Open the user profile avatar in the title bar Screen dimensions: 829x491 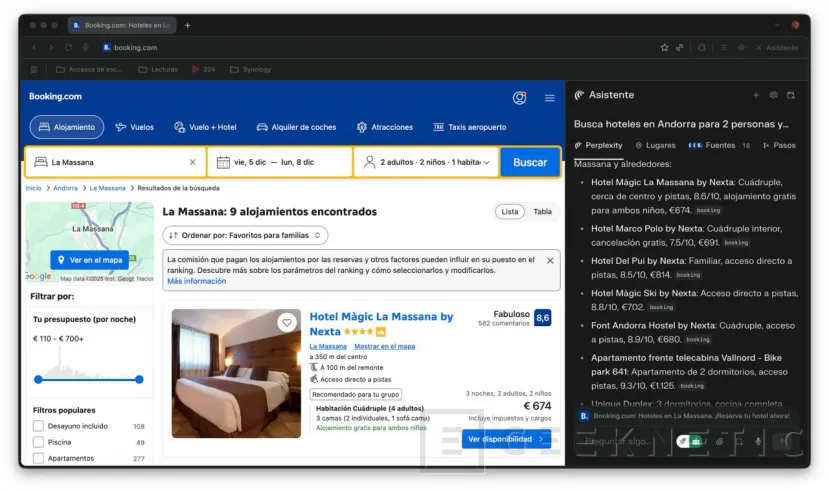pyautogui.click(x=795, y=25)
